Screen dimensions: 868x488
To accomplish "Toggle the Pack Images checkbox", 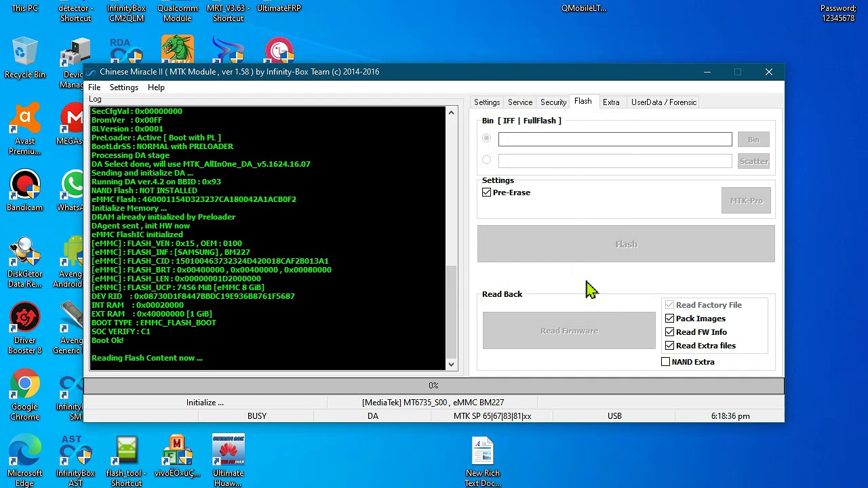I will [669, 319].
